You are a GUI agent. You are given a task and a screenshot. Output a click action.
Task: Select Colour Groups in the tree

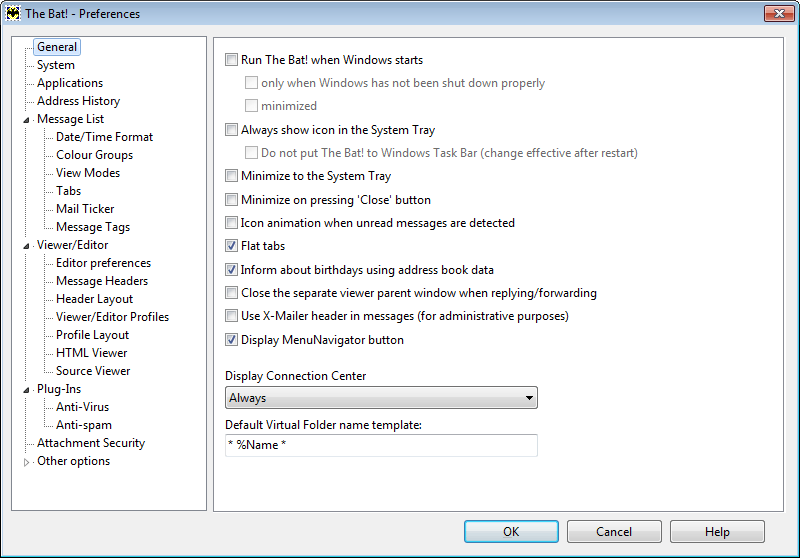[94, 155]
